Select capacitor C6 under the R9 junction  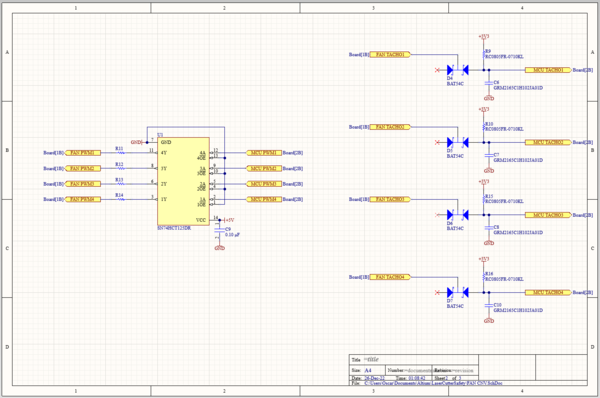pyautogui.click(x=488, y=83)
